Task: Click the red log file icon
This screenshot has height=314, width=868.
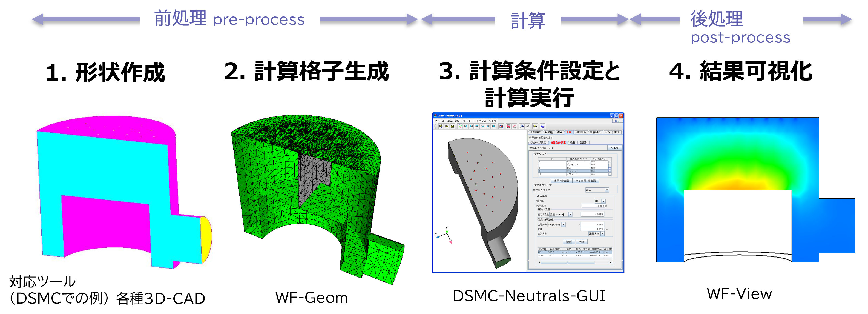Action: point(509,126)
